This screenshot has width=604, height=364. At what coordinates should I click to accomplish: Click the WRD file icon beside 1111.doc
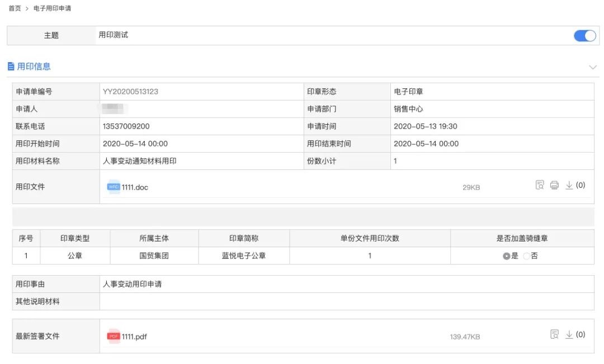(114, 187)
